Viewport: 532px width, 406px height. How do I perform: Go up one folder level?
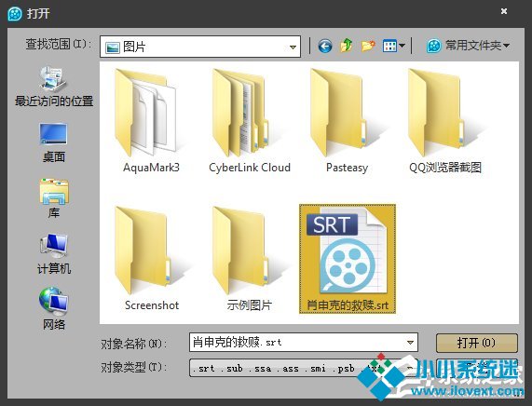[x=347, y=46]
